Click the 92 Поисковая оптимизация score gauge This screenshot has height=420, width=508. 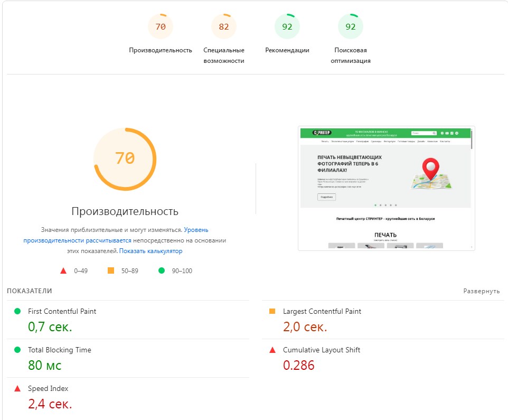click(350, 25)
